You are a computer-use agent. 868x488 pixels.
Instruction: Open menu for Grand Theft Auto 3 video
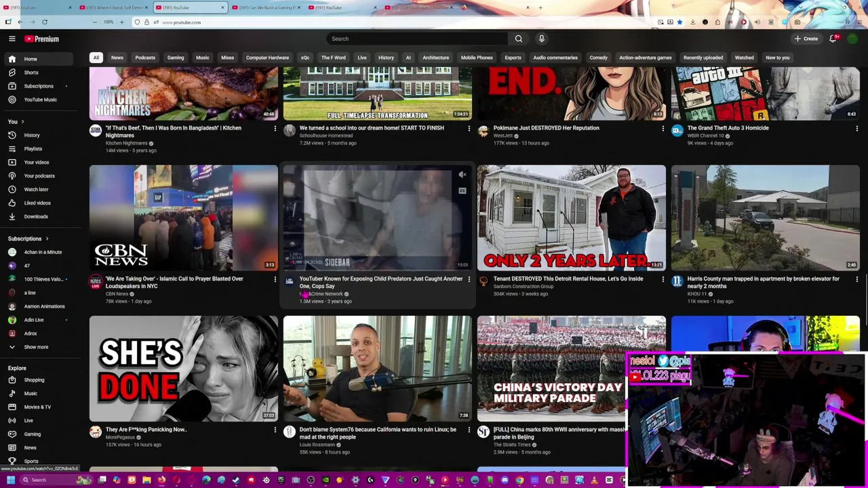point(856,128)
